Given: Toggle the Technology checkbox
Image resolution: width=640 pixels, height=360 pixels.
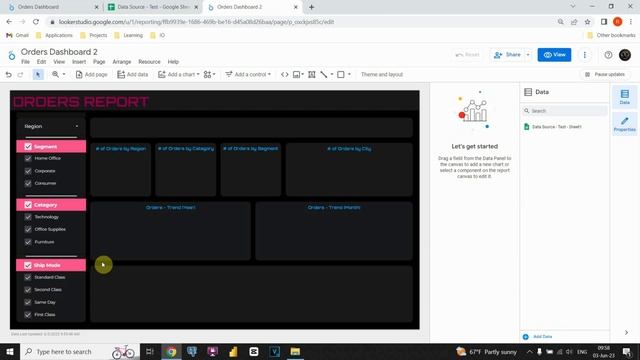Looking at the screenshot, I should click(x=28, y=217).
